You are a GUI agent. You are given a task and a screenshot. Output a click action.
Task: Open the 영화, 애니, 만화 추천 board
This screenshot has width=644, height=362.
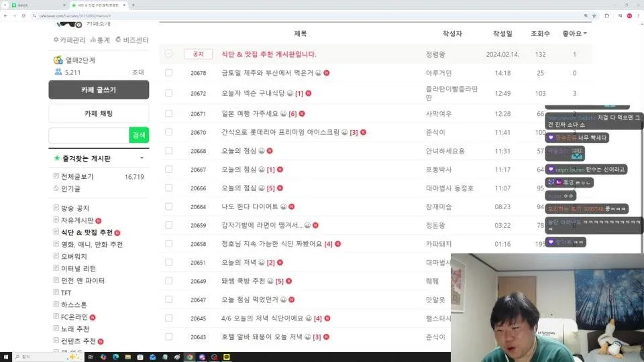[92, 244]
